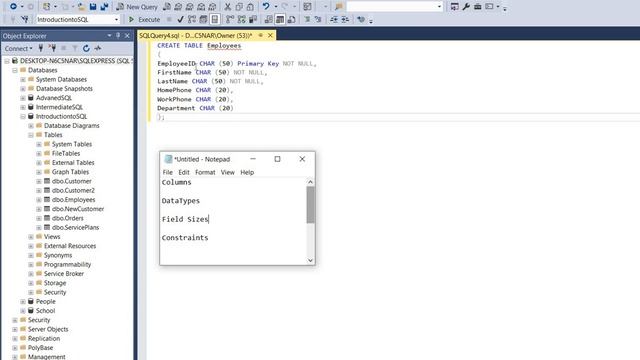Click the copy icon in toolbar
The height and width of the screenshot is (360, 640).
point(239,7)
